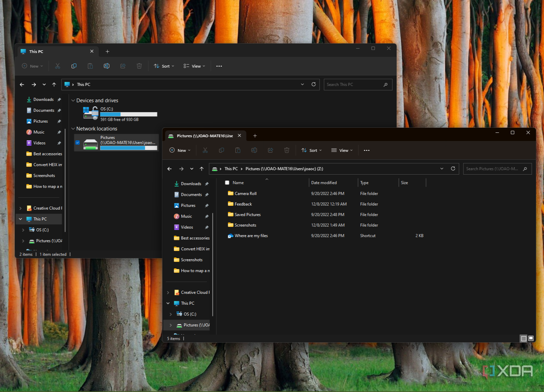Viewport: 544px width, 392px height.
Task: Navigate back in the Pictures window
Action: tap(170, 169)
